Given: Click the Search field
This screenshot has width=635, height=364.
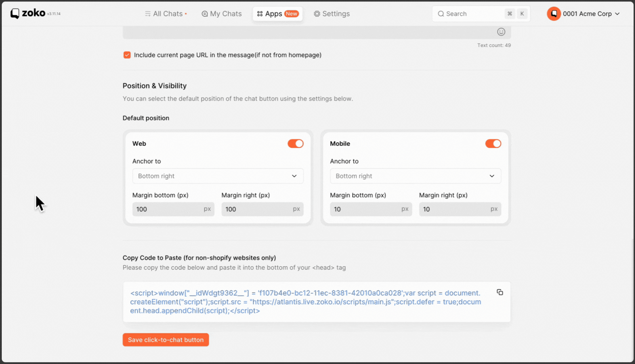Looking at the screenshot, I should click(481, 14).
